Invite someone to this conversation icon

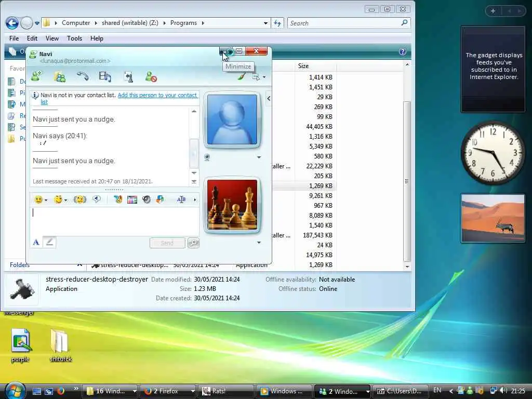coord(60,77)
